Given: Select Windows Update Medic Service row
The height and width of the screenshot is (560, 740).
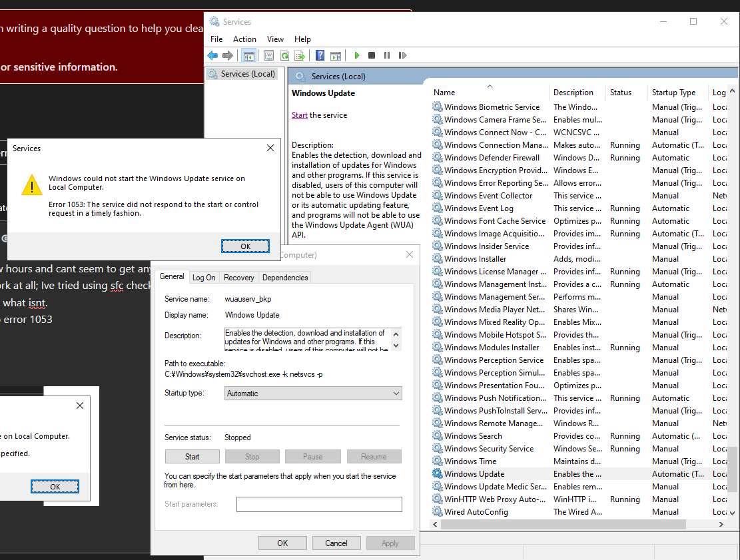Looking at the screenshot, I should click(x=579, y=486).
